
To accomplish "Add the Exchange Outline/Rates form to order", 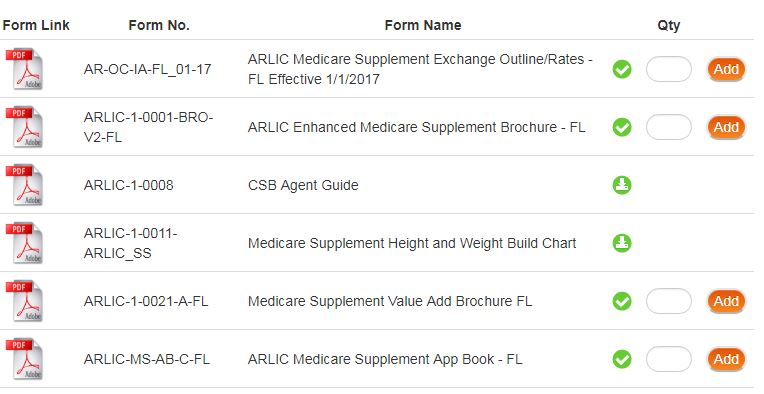I will (x=726, y=69).
